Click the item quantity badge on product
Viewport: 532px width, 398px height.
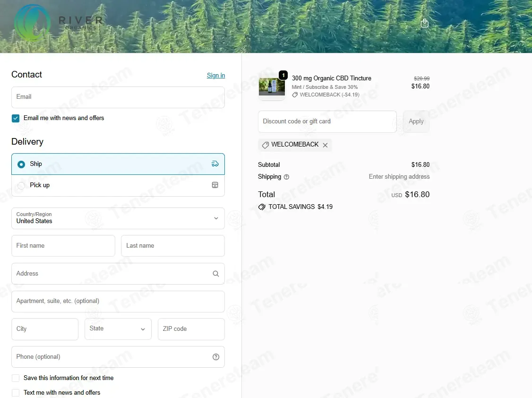point(283,75)
